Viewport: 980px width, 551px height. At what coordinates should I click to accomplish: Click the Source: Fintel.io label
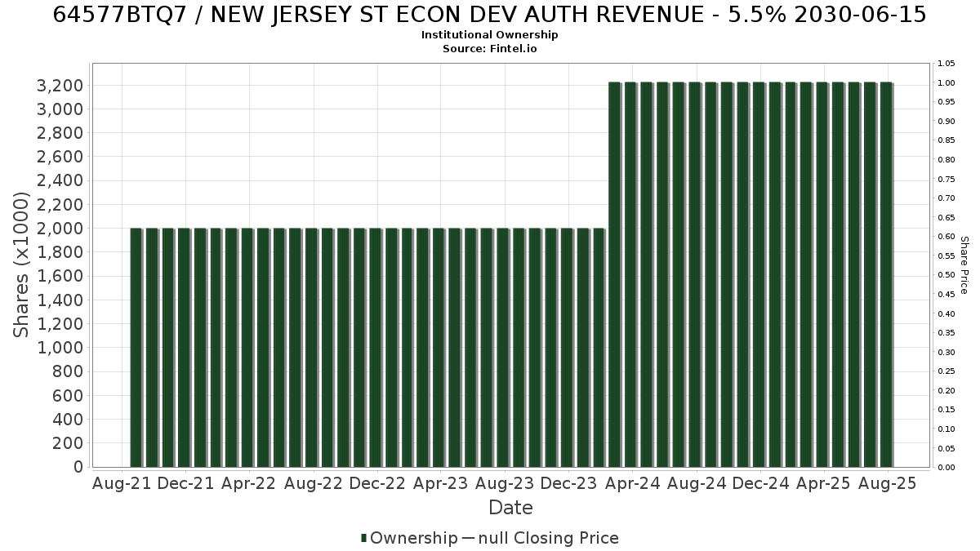(x=489, y=48)
